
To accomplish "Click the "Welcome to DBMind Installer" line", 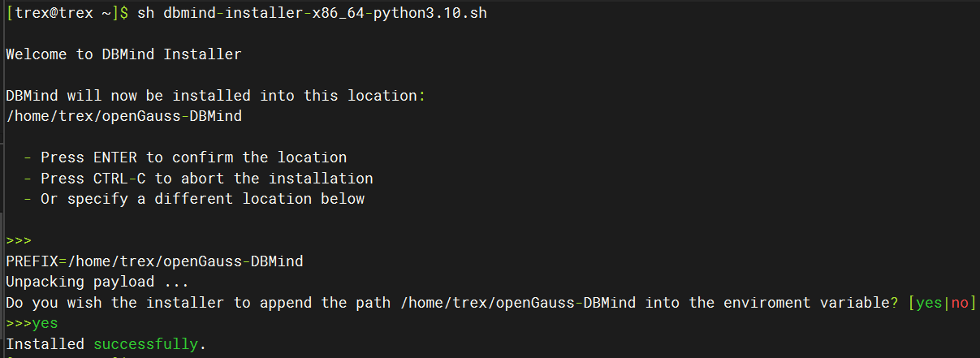I will tap(123, 54).
